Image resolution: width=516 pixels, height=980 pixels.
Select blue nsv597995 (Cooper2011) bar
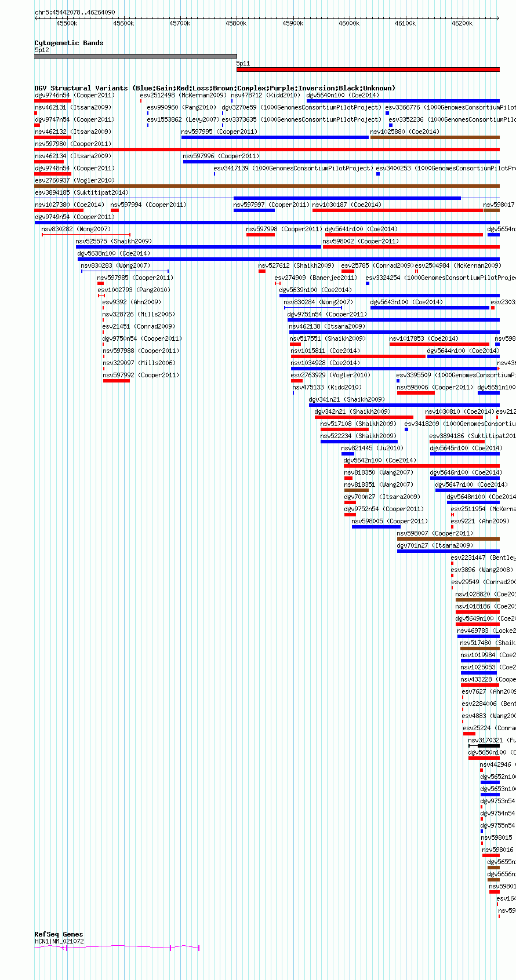point(275,137)
